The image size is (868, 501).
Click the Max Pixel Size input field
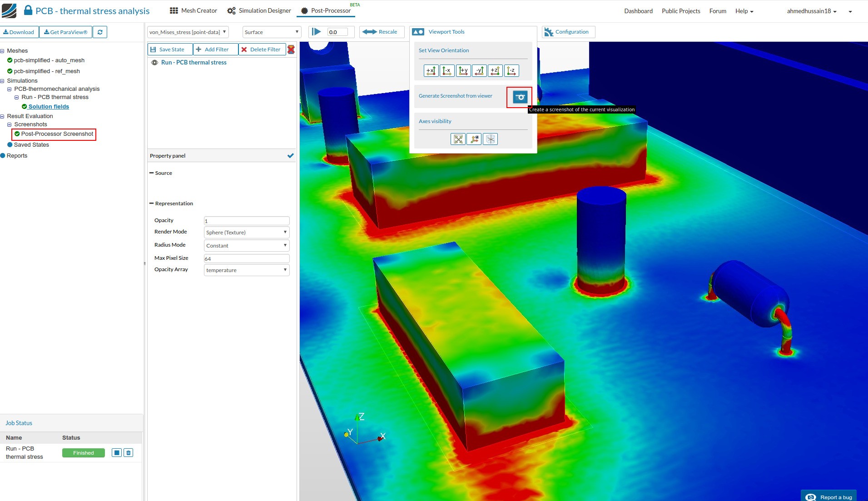(247, 258)
